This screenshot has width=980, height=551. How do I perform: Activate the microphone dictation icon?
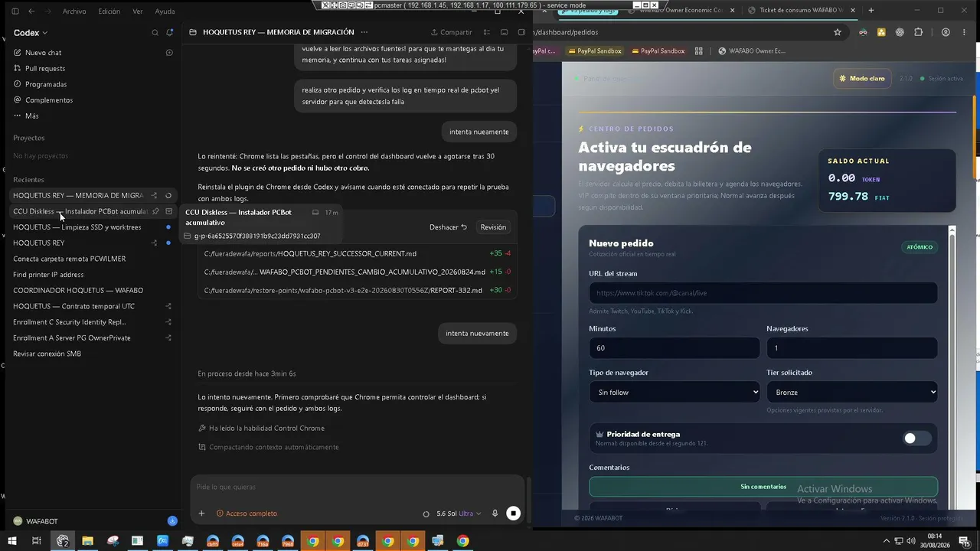(x=495, y=514)
